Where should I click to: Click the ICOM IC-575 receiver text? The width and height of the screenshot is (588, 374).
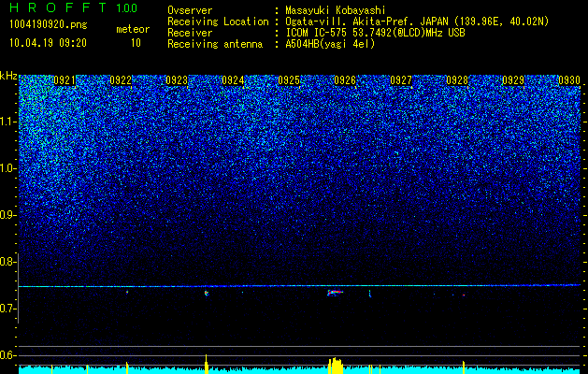376,33
